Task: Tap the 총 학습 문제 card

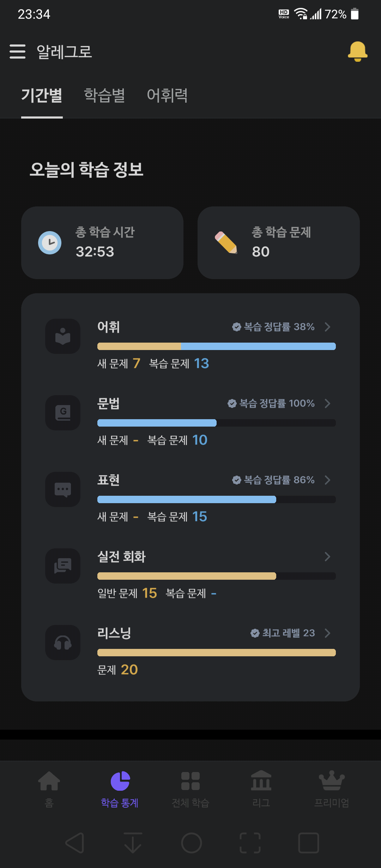Action: coord(279,243)
